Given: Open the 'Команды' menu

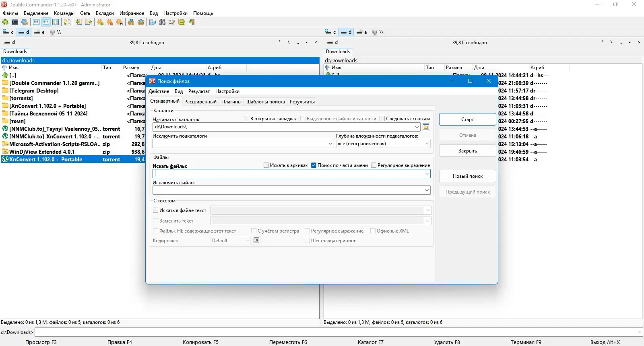Looking at the screenshot, I should [64, 13].
